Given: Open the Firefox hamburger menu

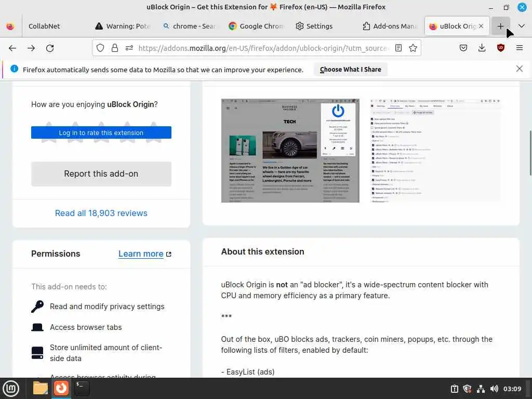Looking at the screenshot, I should pos(520,48).
